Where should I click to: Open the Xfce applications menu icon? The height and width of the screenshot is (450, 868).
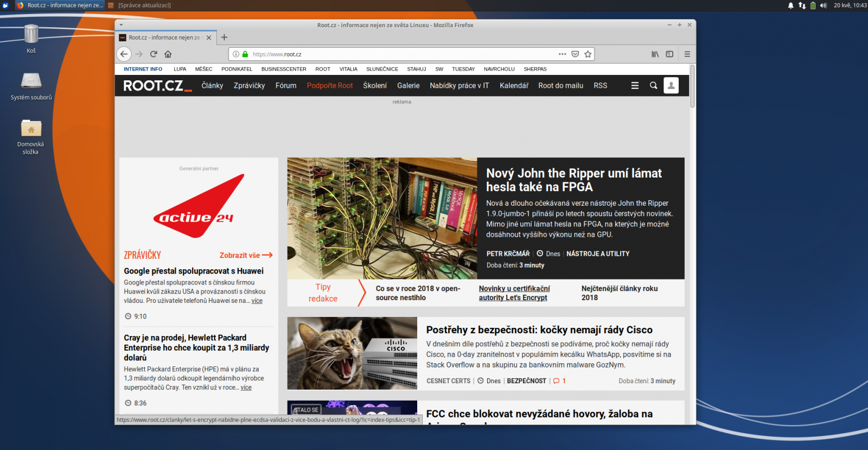coord(6,5)
